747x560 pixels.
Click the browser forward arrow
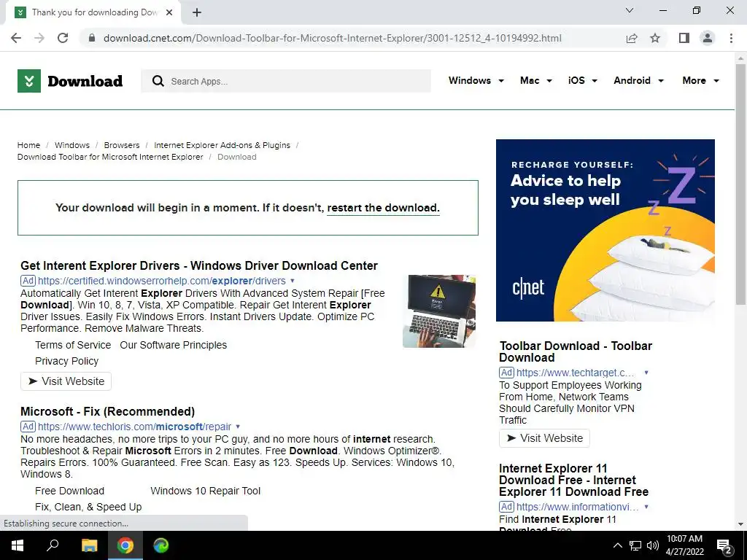pyautogui.click(x=39, y=38)
